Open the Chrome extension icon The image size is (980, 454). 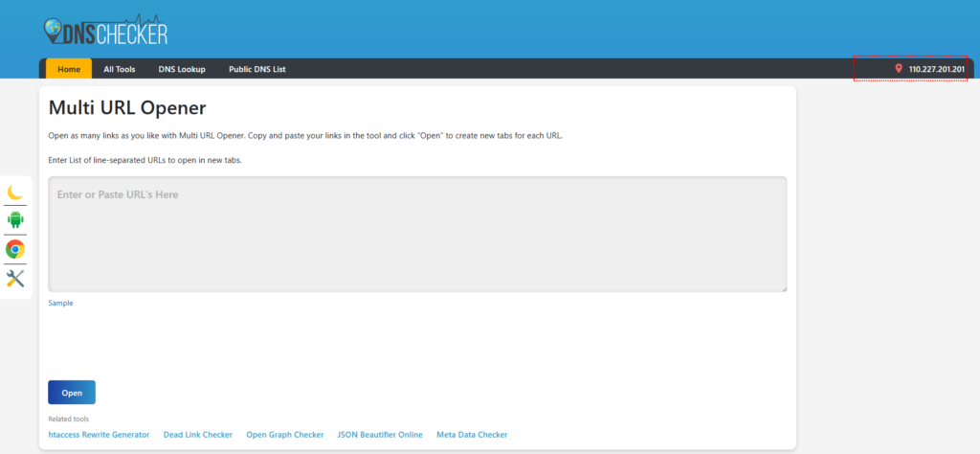15,250
